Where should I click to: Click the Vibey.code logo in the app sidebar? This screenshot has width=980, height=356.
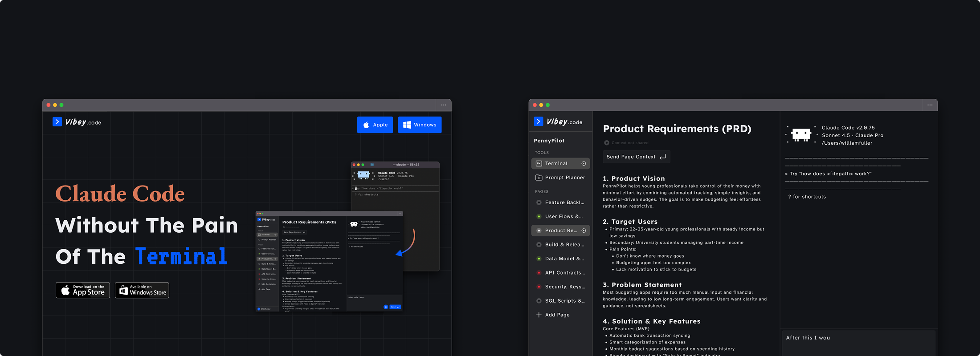[558, 121]
